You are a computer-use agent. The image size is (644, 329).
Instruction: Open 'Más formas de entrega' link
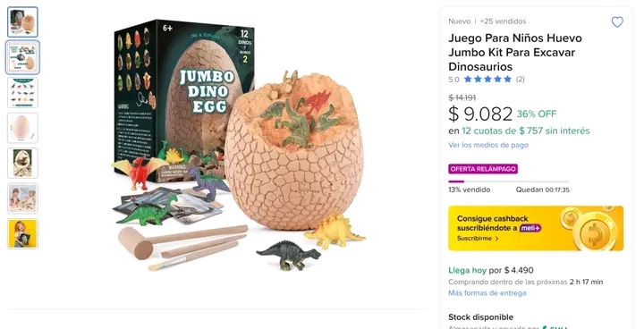click(487, 293)
